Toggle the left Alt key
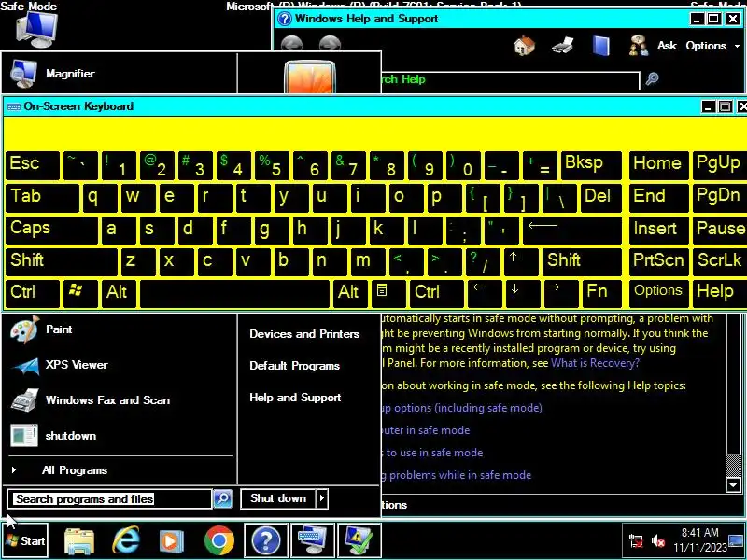The height and width of the screenshot is (560, 747). tap(119, 293)
